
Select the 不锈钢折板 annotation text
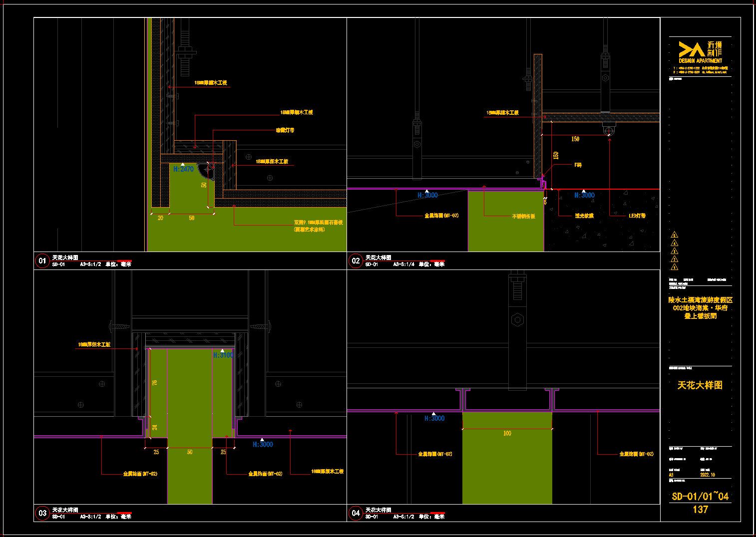coord(523,217)
